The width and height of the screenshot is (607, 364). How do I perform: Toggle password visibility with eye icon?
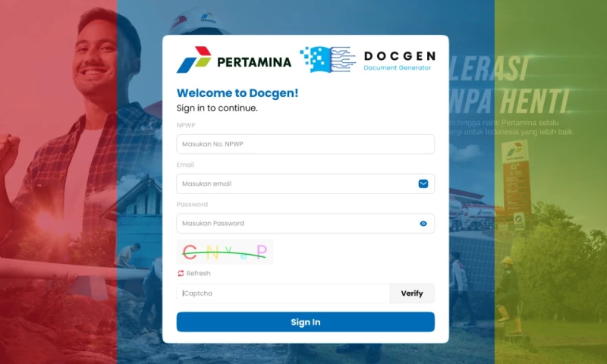coord(423,224)
